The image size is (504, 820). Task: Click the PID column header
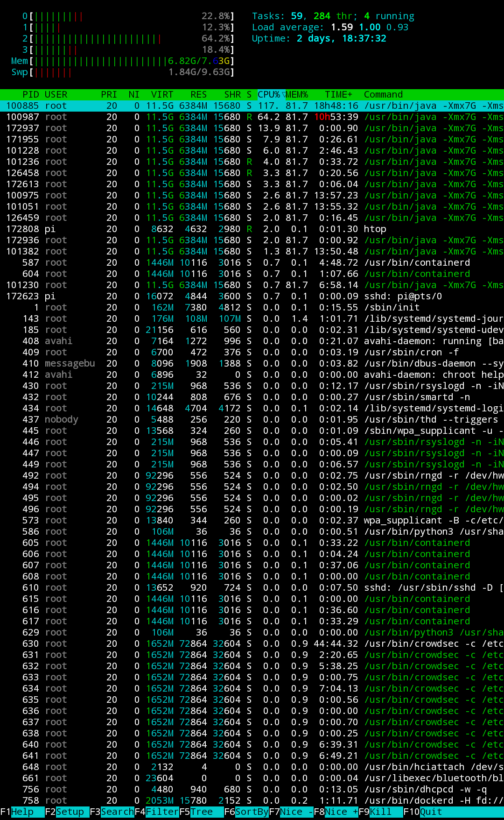[31, 95]
